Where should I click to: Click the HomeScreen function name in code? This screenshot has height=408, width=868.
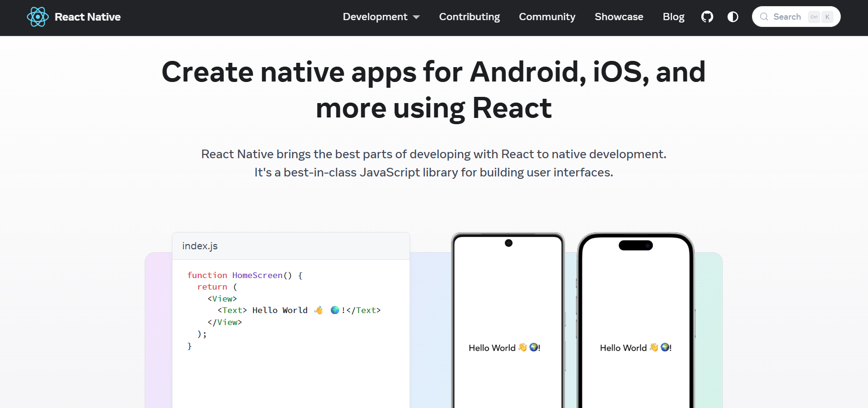(x=257, y=275)
